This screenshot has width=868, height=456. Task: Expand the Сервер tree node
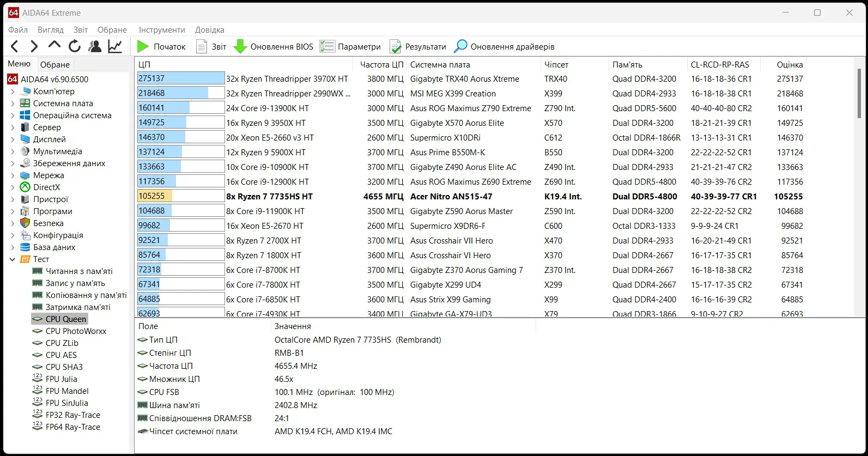tap(13, 127)
